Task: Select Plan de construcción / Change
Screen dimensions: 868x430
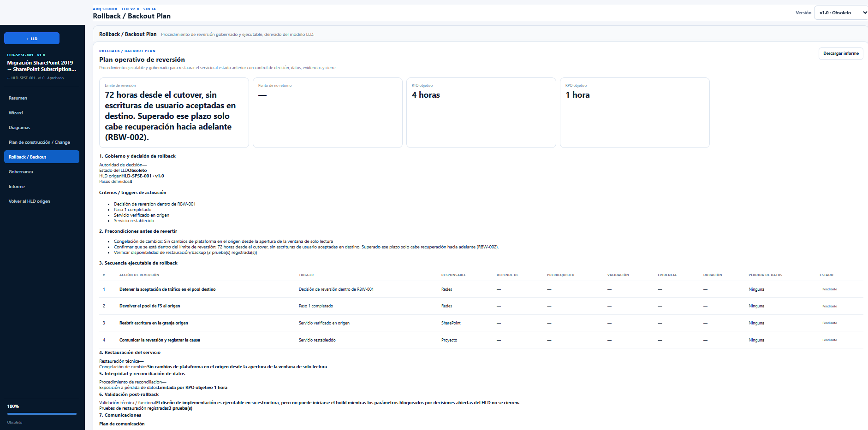Action: 42,142
